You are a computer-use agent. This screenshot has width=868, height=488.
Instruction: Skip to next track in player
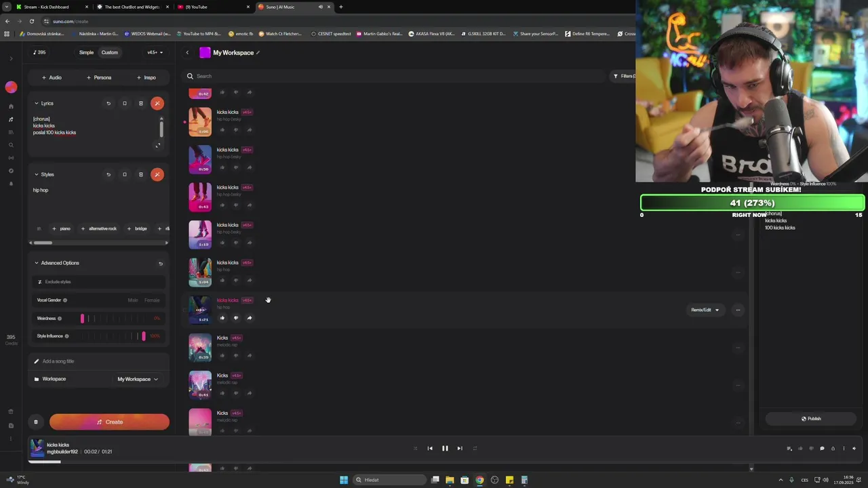click(460, 449)
